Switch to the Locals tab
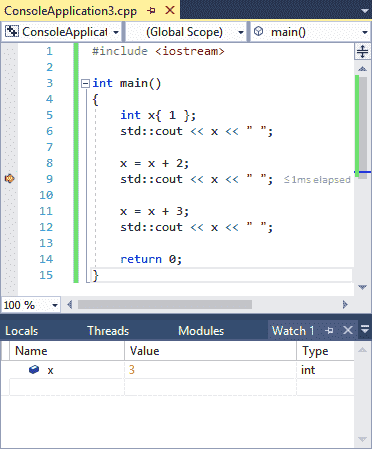This screenshot has width=372, height=449. click(22, 331)
